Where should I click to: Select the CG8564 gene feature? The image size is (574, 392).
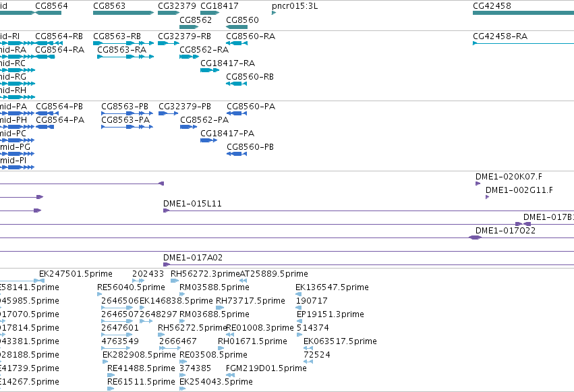(x=49, y=13)
